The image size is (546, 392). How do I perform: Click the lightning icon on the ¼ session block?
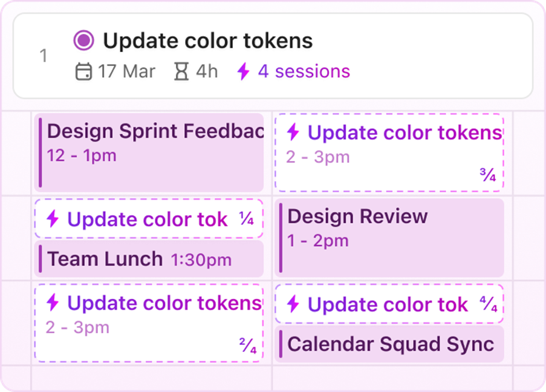click(x=53, y=219)
